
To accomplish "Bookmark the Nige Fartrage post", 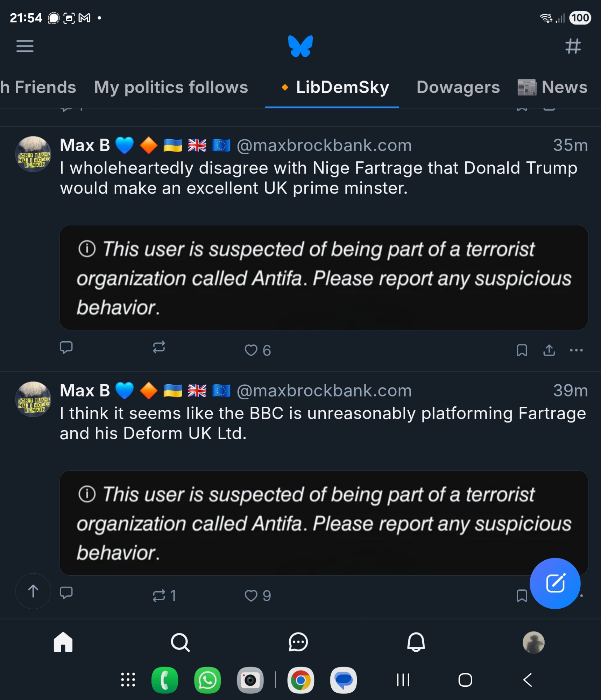I will point(522,350).
